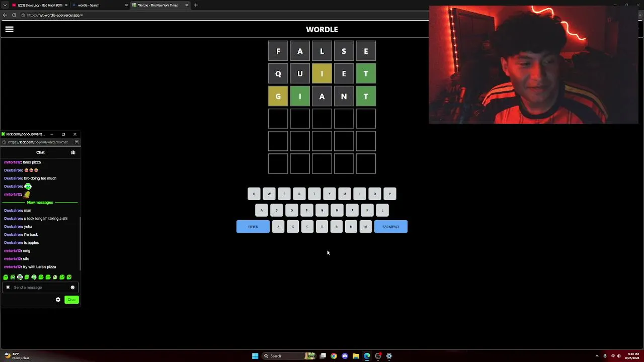Open a new browser tab
Viewport: 644px width, 362px height.
tap(196, 5)
